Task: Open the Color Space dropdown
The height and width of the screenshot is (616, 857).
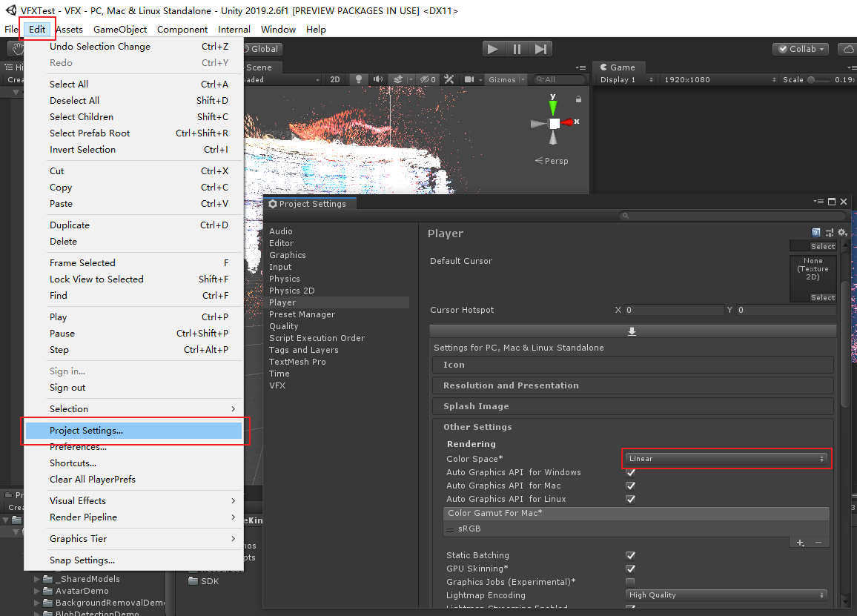Action: pos(726,459)
